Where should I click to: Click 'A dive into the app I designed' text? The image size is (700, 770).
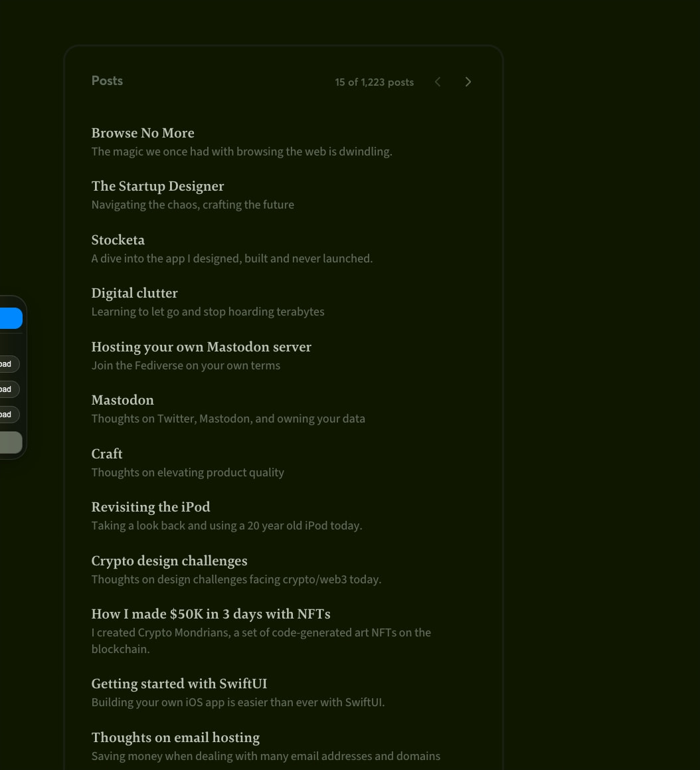click(x=232, y=258)
